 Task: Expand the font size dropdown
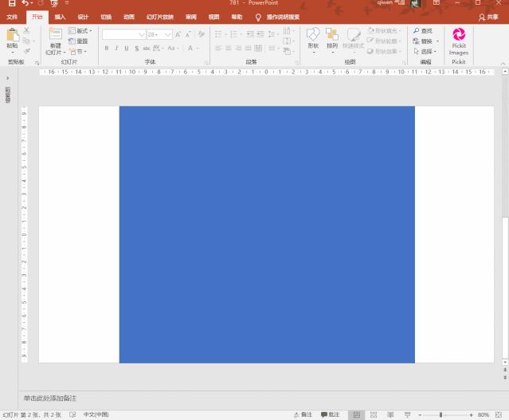coord(166,35)
